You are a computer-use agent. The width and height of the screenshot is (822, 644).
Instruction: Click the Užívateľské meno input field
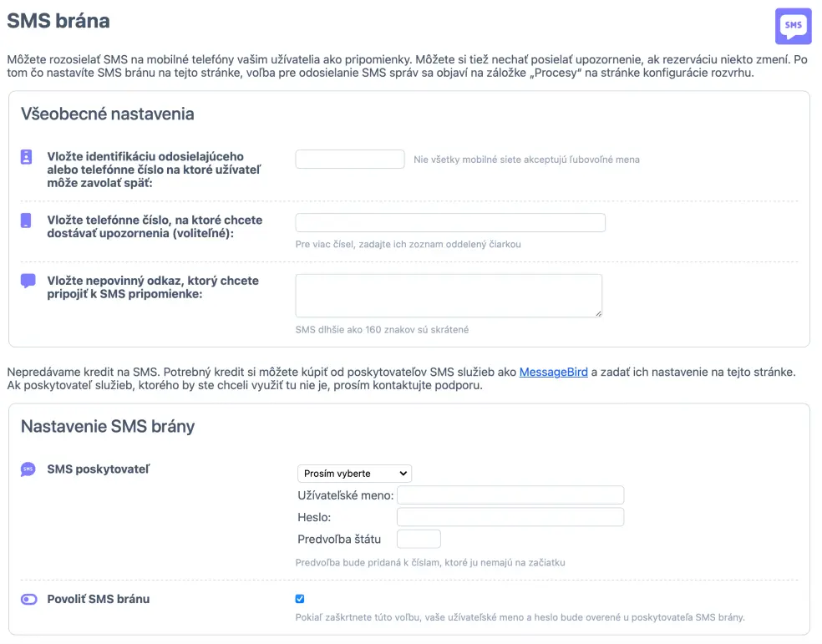[510, 495]
